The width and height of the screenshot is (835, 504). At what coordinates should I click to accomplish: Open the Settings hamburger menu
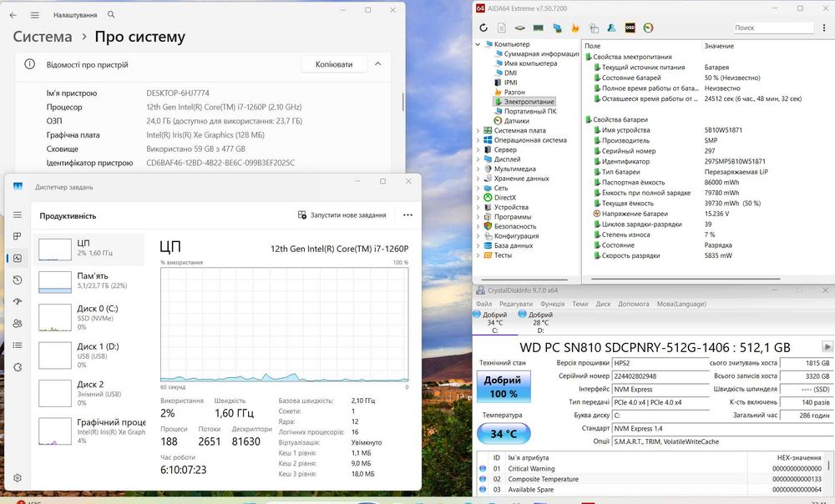point(35,15)
